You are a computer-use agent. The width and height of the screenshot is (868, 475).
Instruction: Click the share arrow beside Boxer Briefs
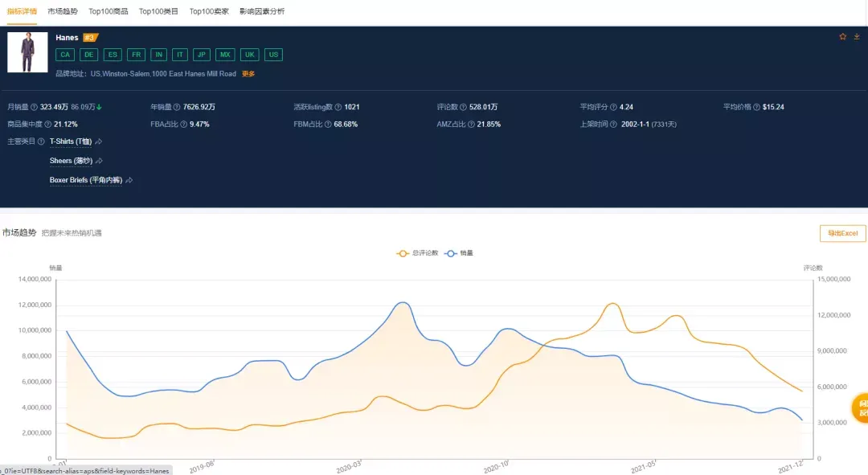pyautogui.click(x=129, y=181)
